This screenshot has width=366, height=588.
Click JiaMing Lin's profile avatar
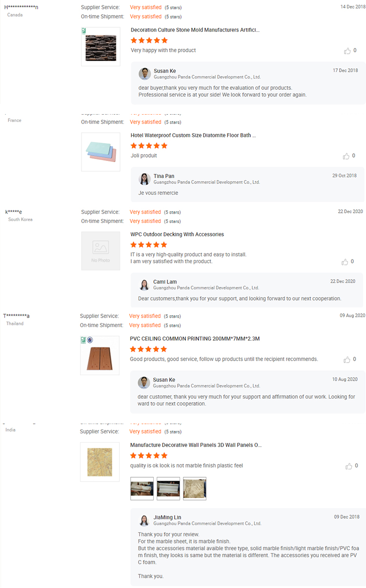click(144, 520)
